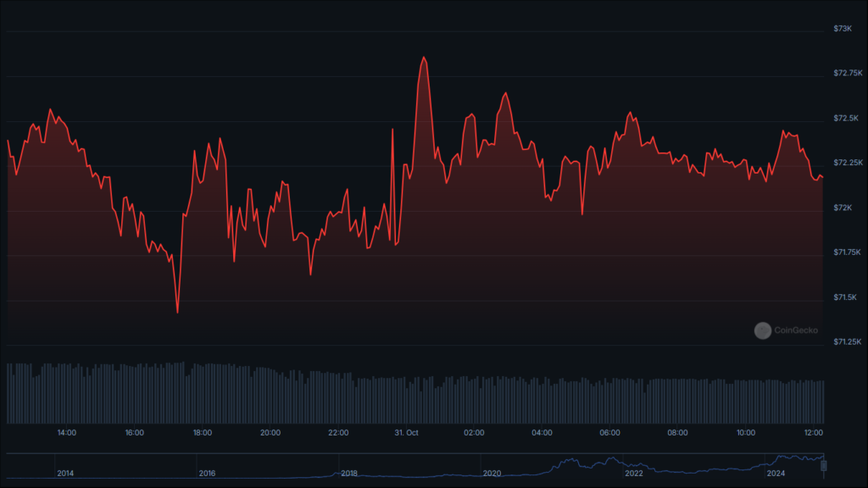Viewport: 868px width, 488px height.
Task: Click the 22:00 time axis label
Action: [338, 433]
